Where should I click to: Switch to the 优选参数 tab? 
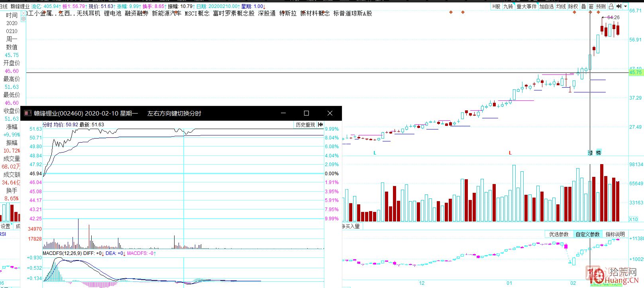tap(559, 234)
